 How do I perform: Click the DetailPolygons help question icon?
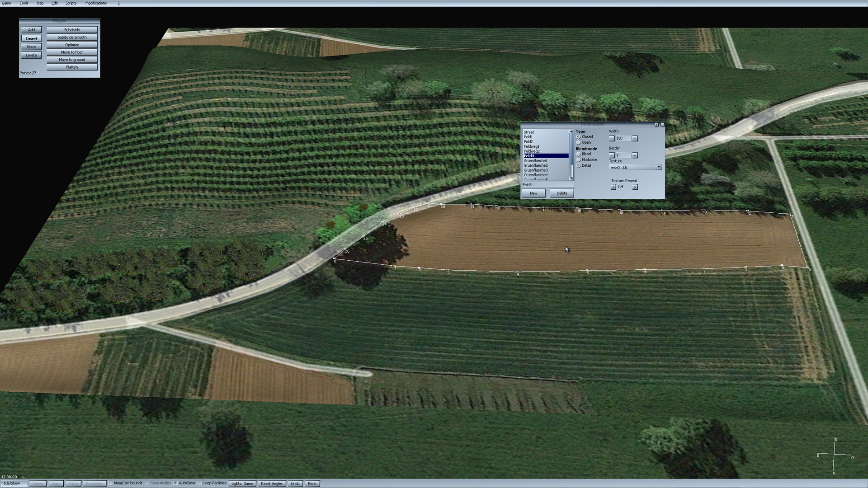click(x=656, y=124)
